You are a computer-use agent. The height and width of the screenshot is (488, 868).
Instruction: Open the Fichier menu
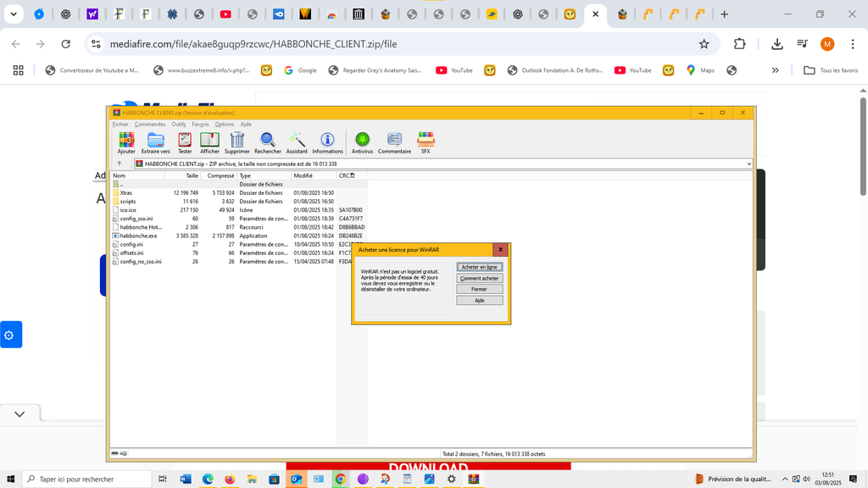point(120,125)
